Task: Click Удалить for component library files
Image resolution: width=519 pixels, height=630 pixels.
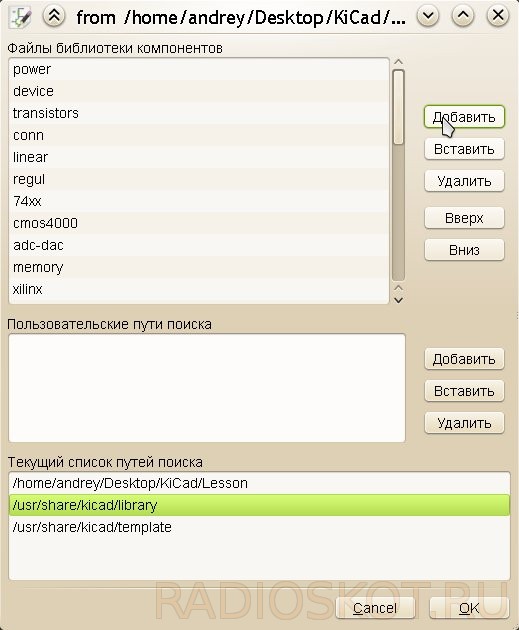Action: coord(464,181)
